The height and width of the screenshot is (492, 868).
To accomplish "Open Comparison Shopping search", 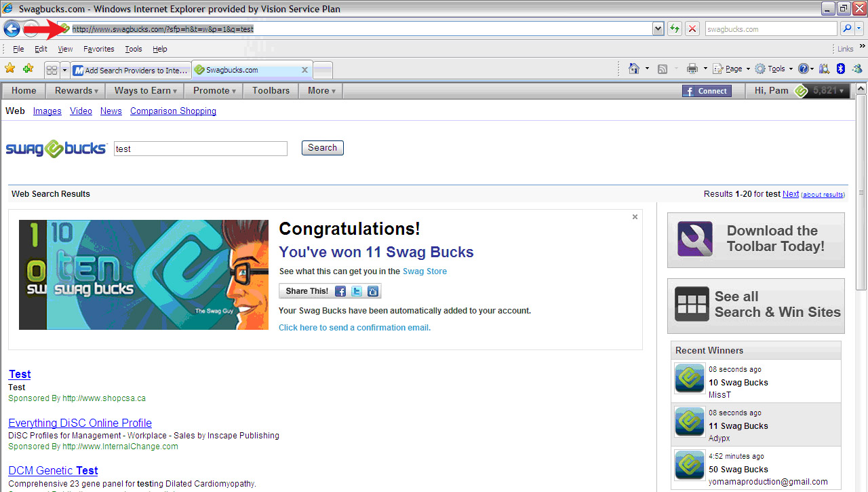I will coord(173,111).
